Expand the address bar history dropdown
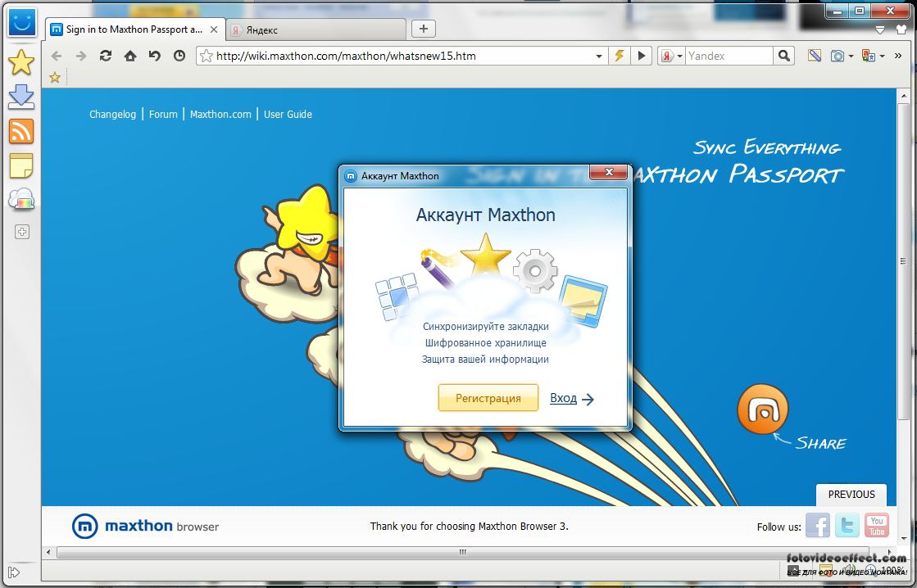 tap(599, 57)
